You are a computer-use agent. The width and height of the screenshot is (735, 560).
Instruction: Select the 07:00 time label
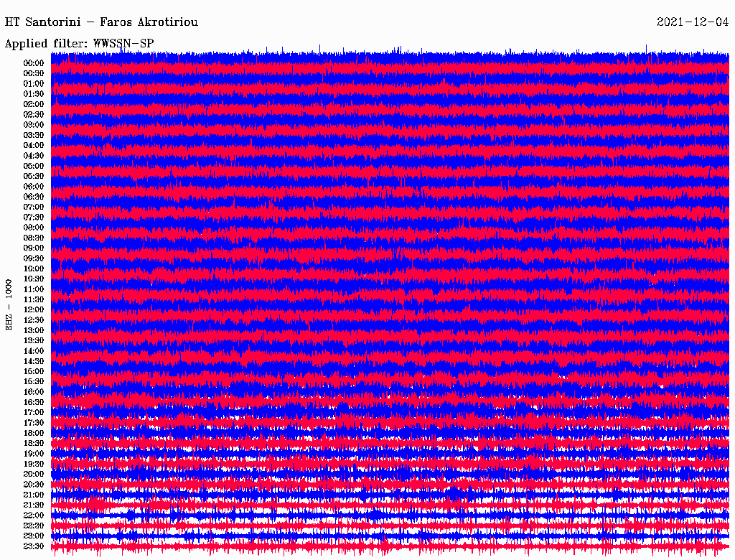(33, 207)
